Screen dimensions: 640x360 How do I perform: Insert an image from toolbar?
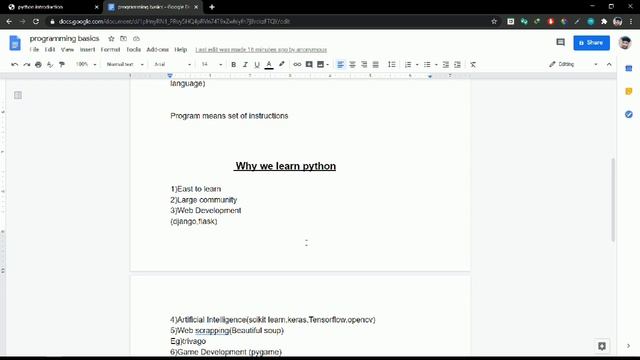pyautogui.click(x=320, y=64)
